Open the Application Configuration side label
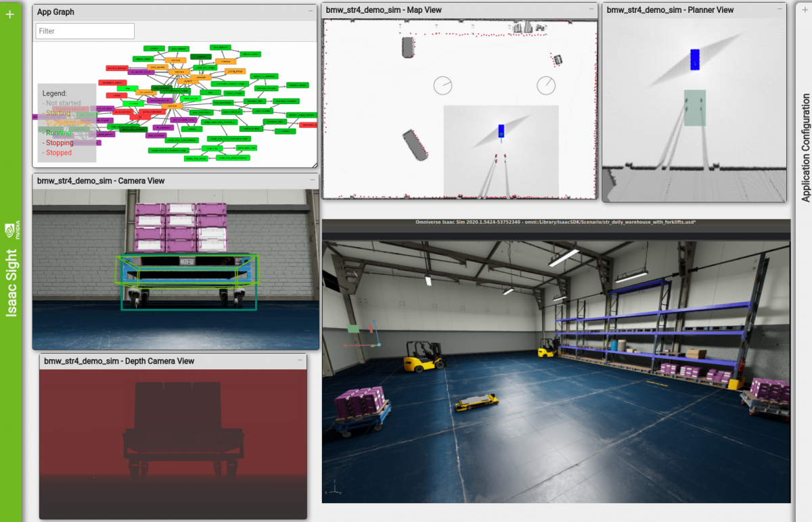The image size is (812, 522). (805, 148)
